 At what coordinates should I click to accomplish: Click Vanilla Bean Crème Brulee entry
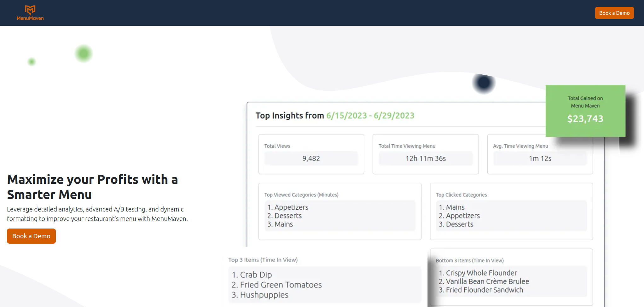[487, 281]
